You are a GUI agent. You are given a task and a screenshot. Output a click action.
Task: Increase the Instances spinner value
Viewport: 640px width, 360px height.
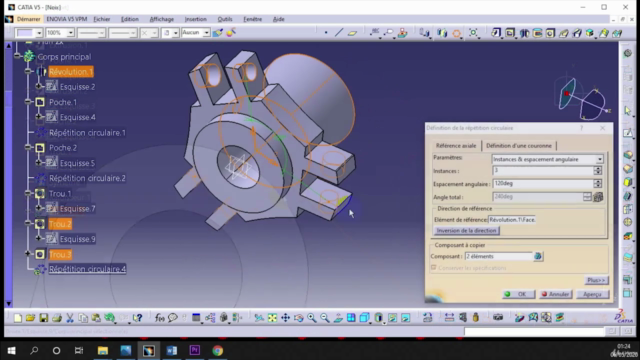598,168
